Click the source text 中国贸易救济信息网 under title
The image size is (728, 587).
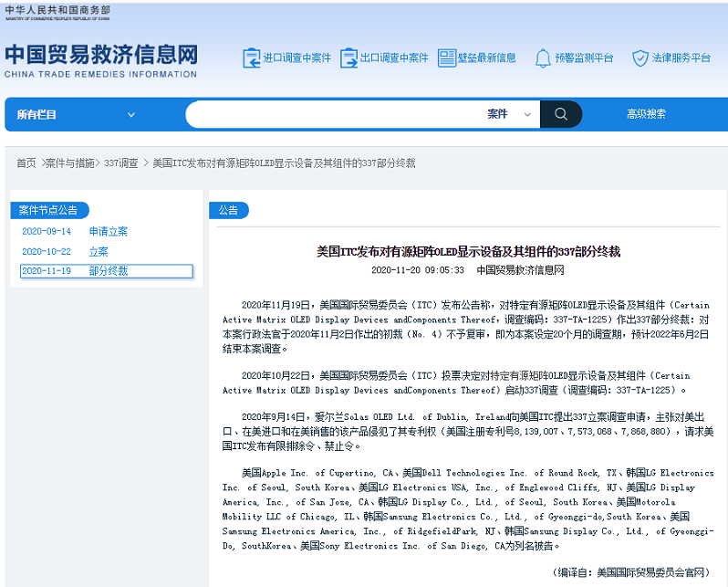coord(520,270)
